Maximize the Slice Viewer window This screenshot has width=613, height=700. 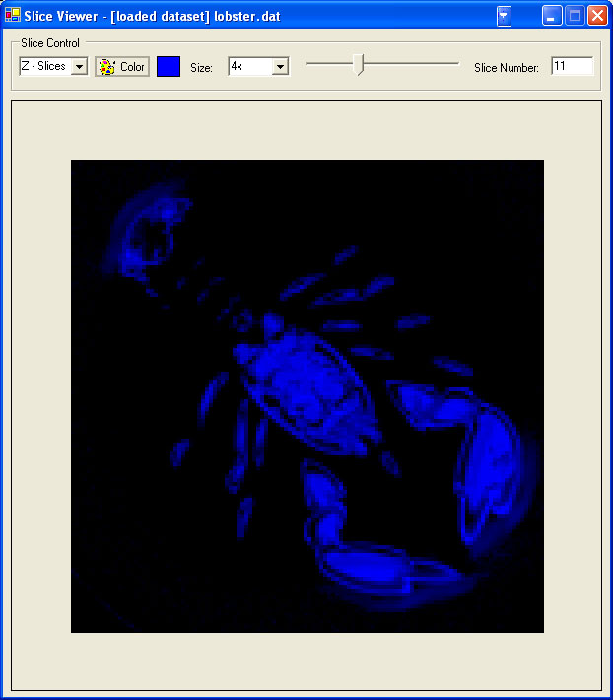click(575, 16)
